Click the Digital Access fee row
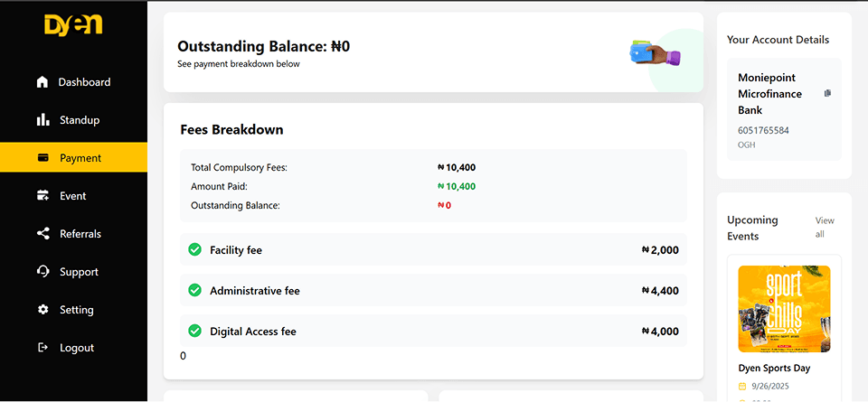This screenshot has height=402, width=868. (x=433, y=332)
